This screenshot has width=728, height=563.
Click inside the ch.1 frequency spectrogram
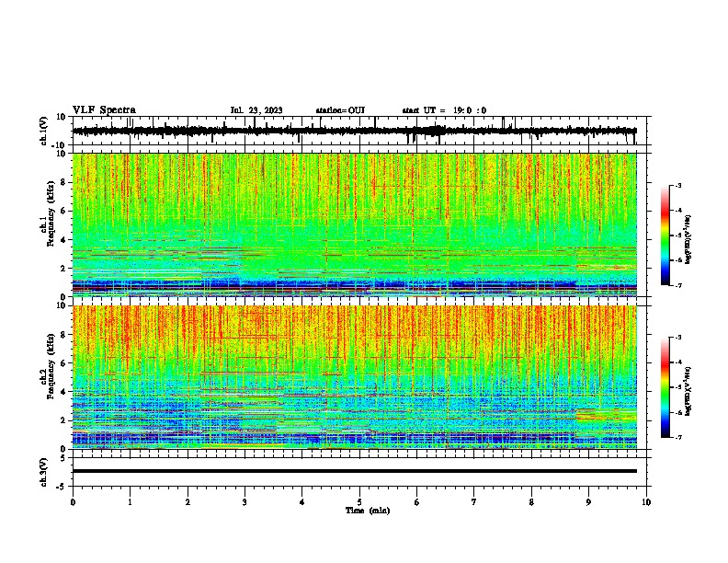[355, 224]
